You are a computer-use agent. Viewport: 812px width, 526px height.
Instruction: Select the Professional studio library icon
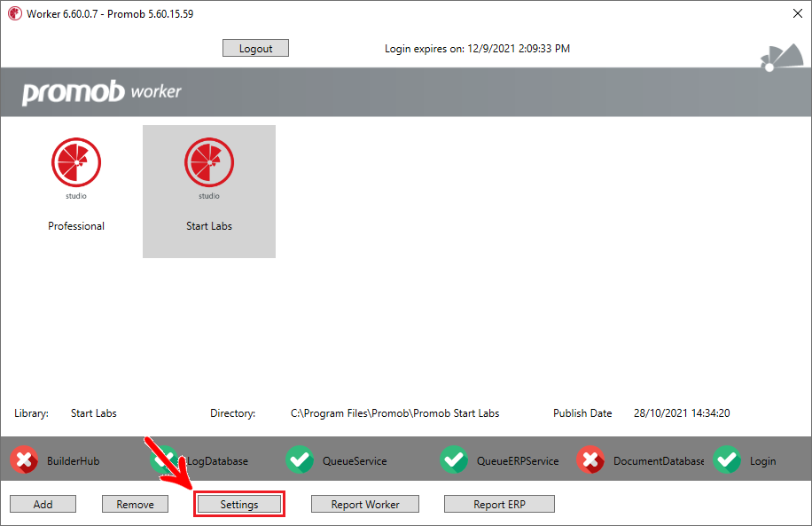tap(76, 162)
